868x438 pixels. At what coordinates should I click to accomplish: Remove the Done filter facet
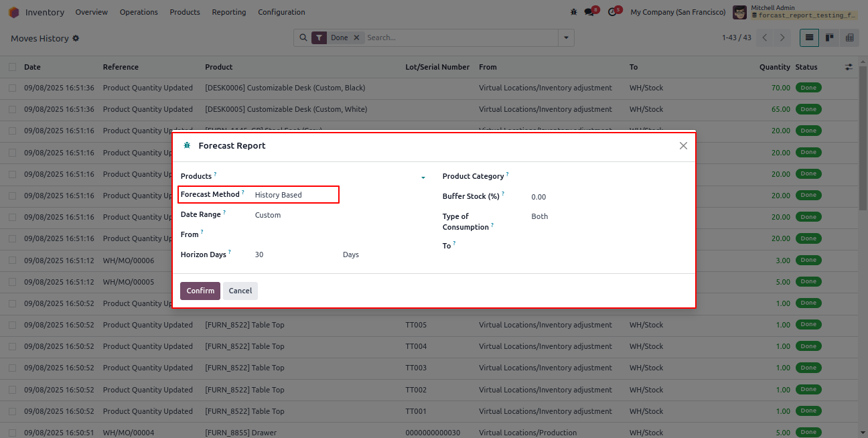(x=356, y=38)
